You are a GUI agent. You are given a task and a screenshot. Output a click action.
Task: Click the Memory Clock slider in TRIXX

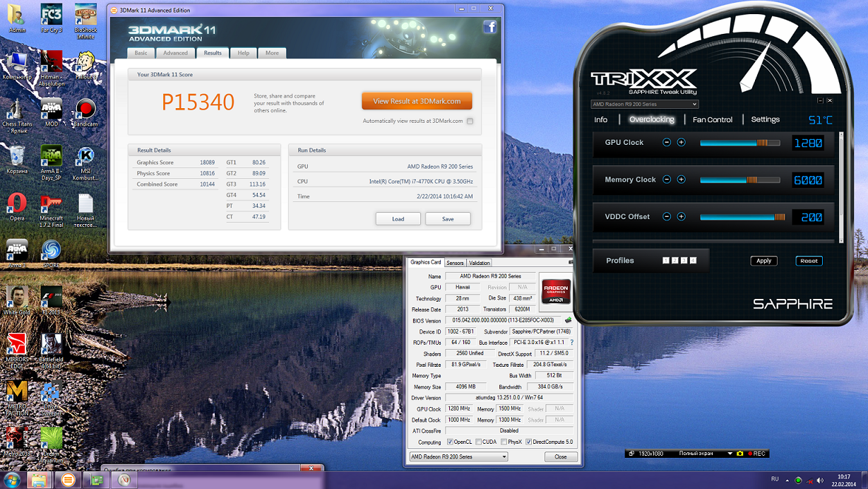740,179
